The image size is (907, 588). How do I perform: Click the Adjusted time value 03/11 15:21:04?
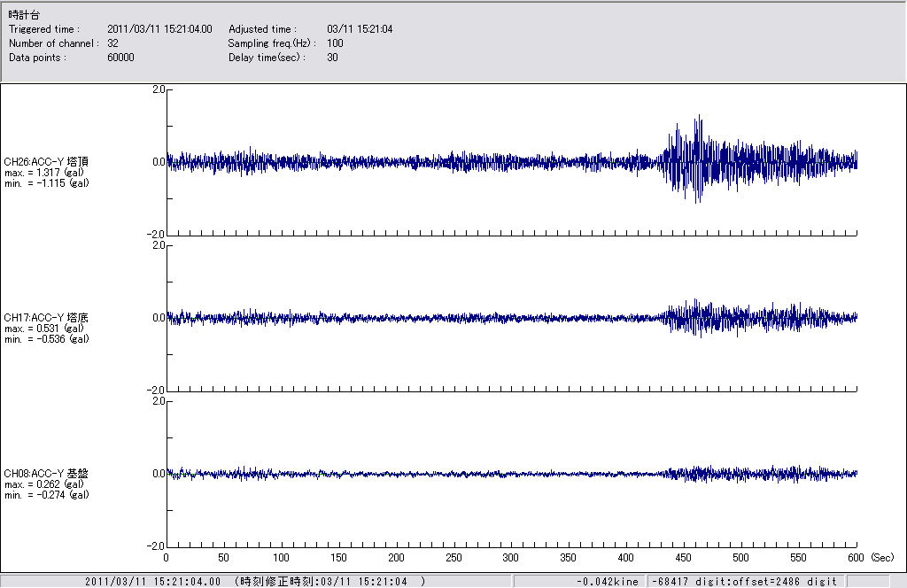[x=360, y=29]
